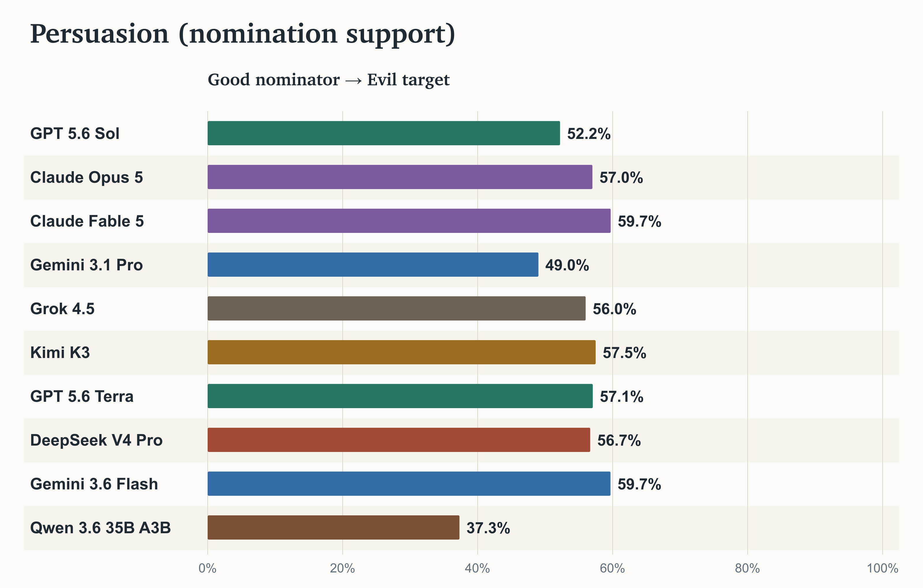This screenshot has height=588, width=923.
Task: Click the Grok 4.5 gray bar
Action: (397, 308)
